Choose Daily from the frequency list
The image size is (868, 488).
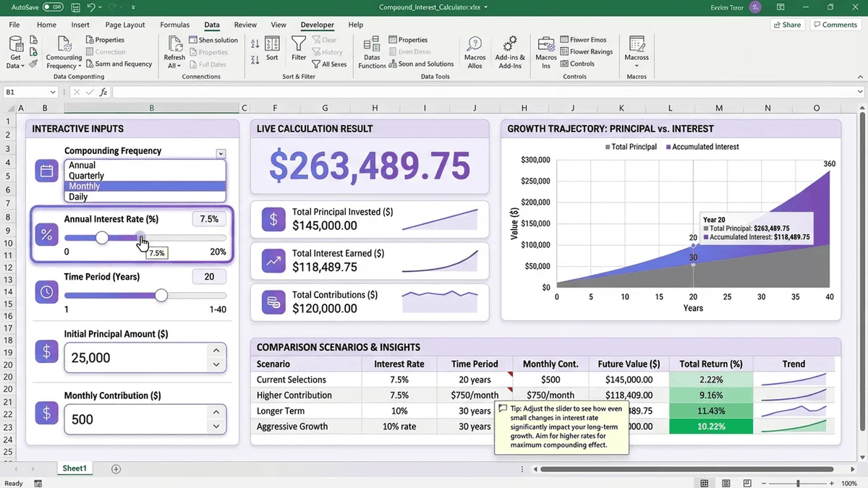click(78, 197)
